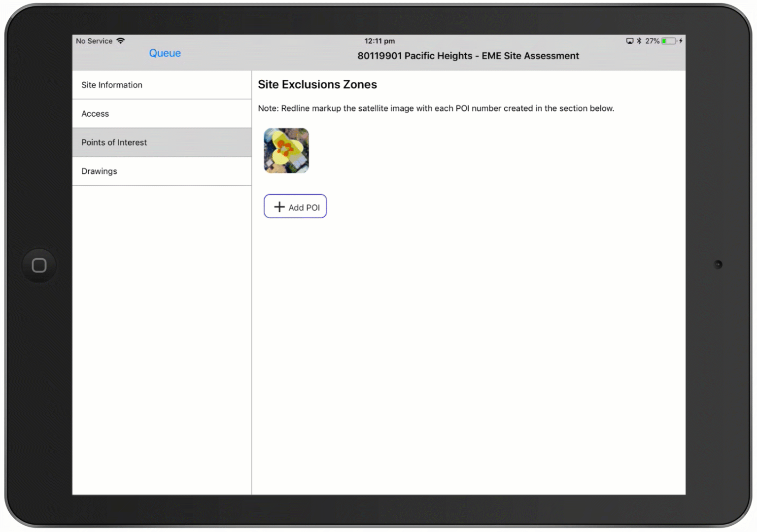Click the 27% battery percentage text
757x532 pixels.
pyautogui.click(x=653, y=41)
